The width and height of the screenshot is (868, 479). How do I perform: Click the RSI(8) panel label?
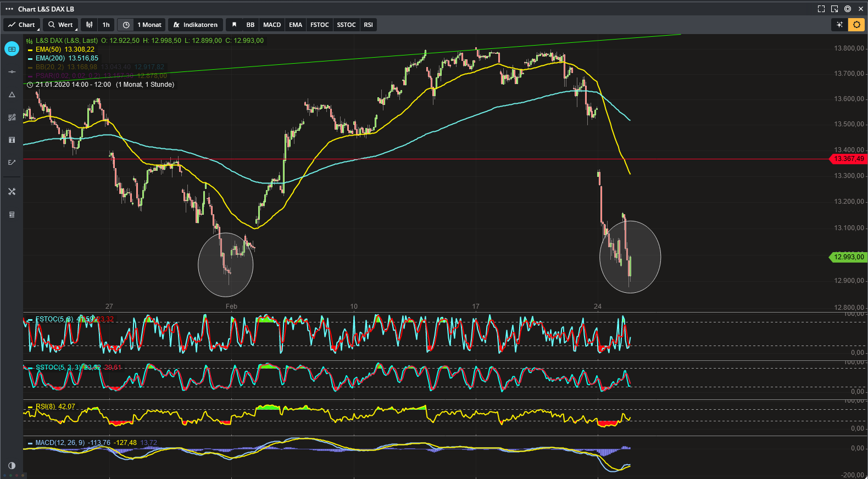52,406
